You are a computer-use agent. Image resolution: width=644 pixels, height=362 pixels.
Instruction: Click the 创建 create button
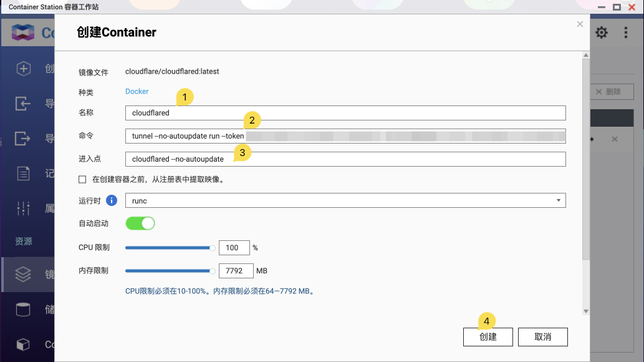point(488,337)
